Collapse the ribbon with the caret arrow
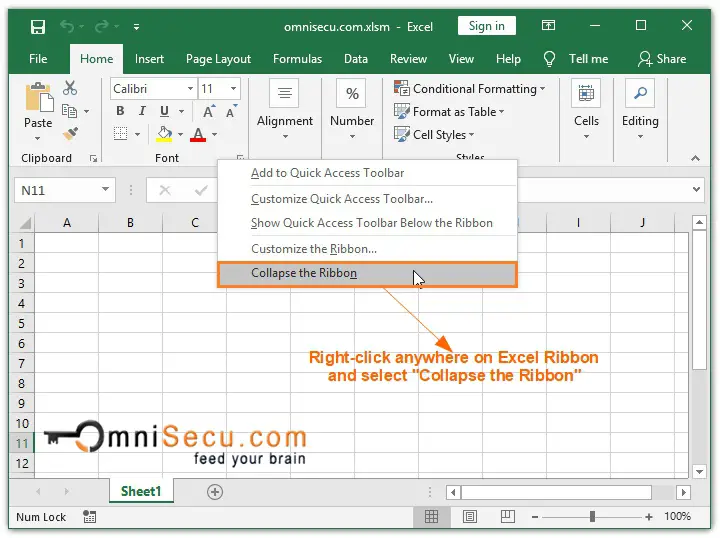Screen dimensions: 720x538 pyautogui.click(x=695, y=158)
